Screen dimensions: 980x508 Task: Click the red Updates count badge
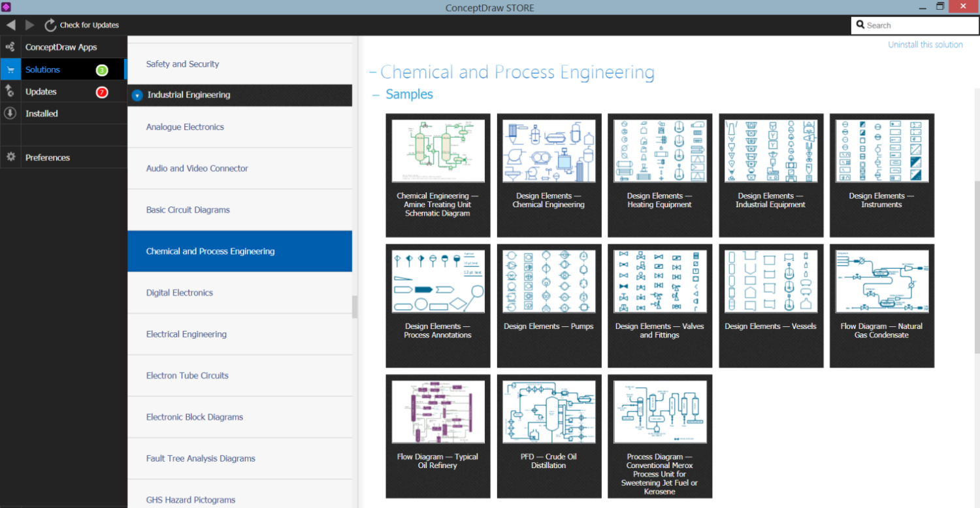(x=102, y=92)
